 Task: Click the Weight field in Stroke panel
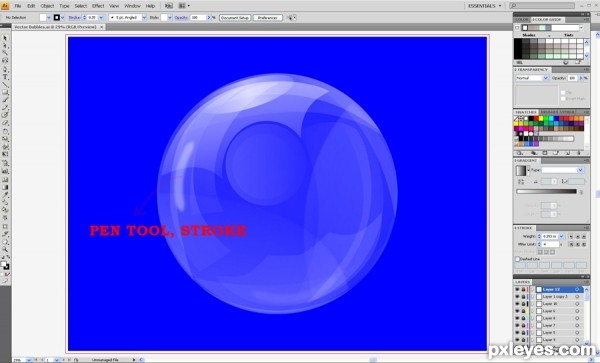point(550,237)
